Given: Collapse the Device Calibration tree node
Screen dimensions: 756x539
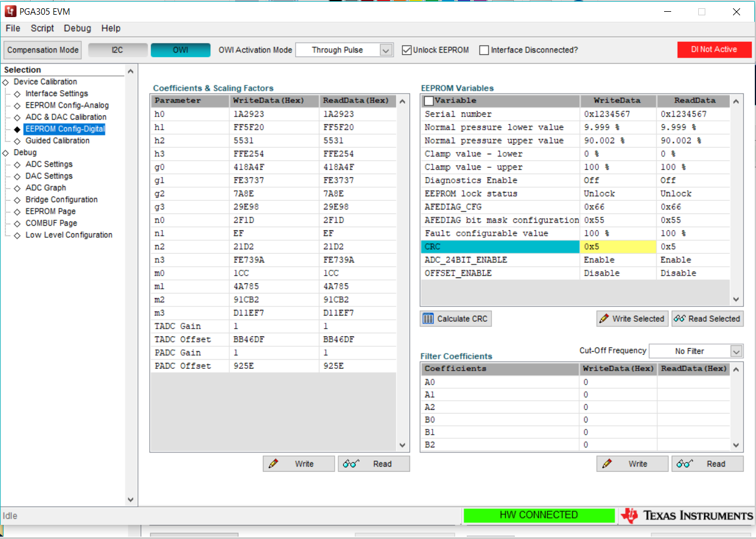Looking at the screenshot, I should click(5, 82).
